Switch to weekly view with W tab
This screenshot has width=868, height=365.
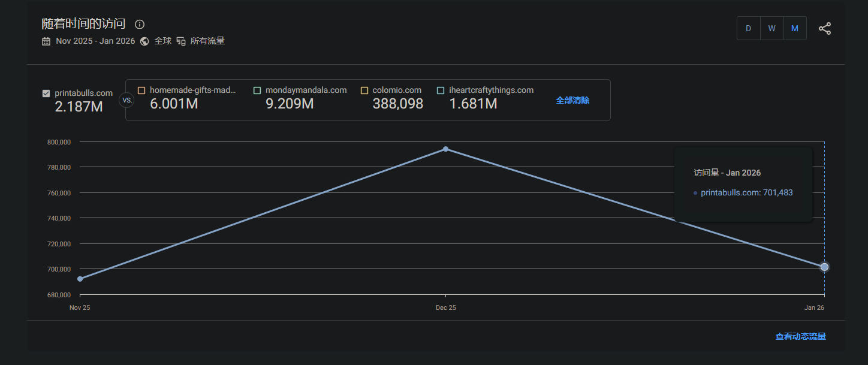pyautogui.click(x=771, y=28)
